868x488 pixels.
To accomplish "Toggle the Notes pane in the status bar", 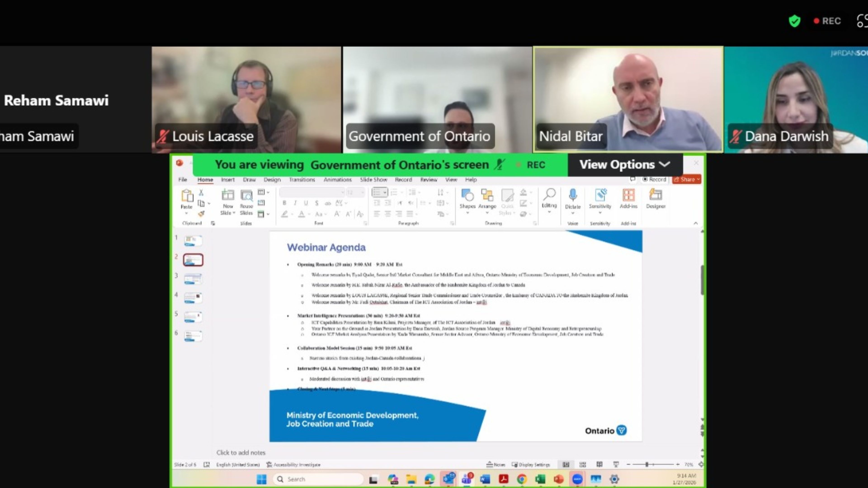I will [496, 465].
